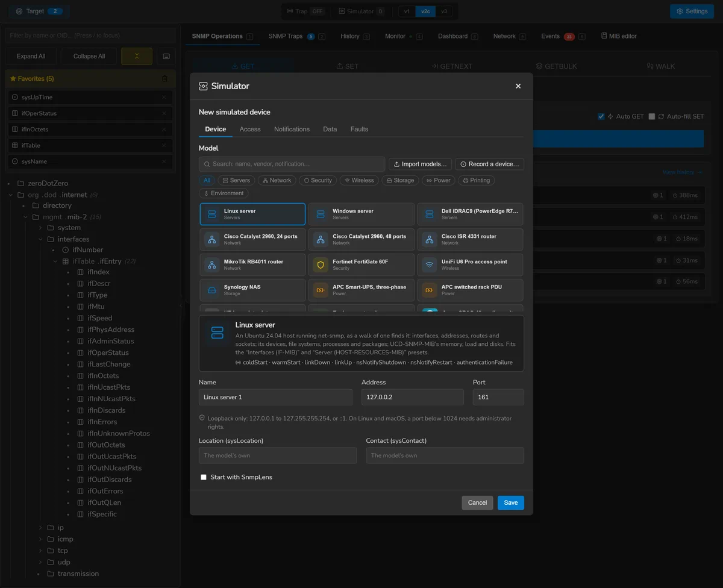Open SNMP Traps tab behind dialog
This screenshot has height=588, width=723.
pos(296,36)
